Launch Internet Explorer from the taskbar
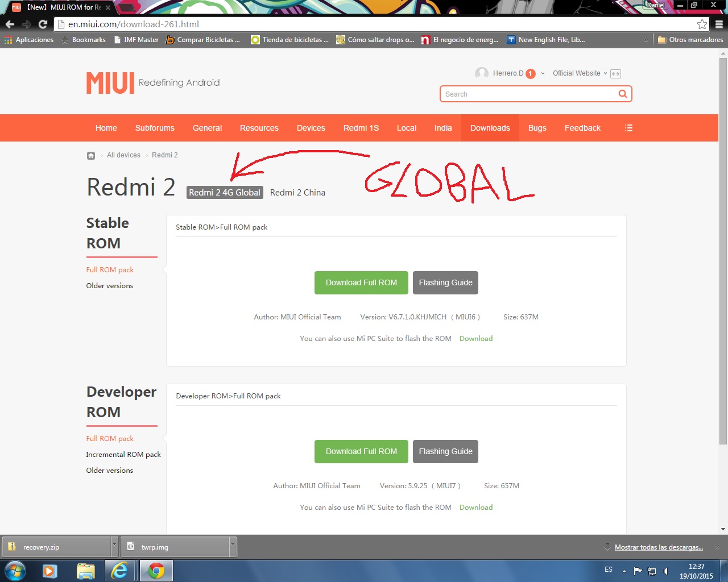 click(x=119, y=571)
